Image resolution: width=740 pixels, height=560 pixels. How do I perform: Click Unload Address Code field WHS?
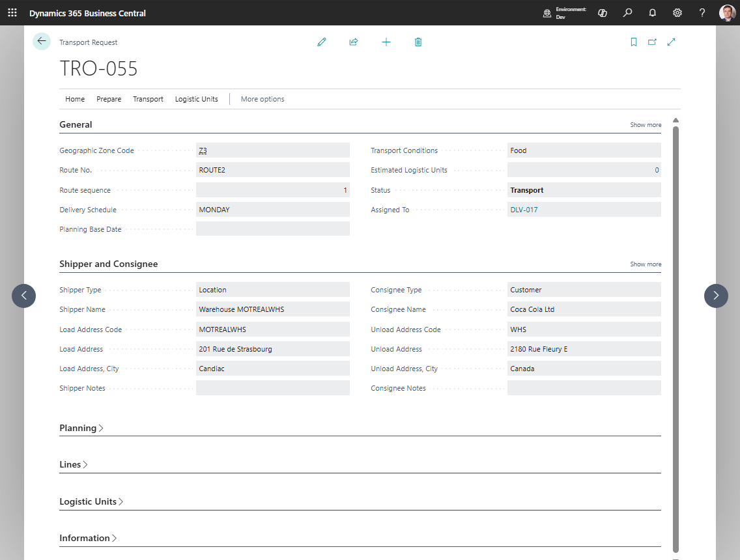(584, 329)
